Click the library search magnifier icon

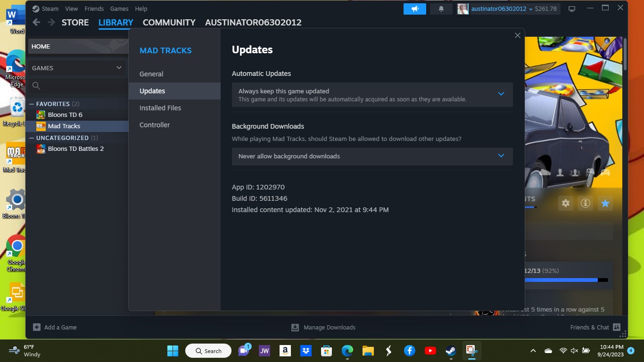(36, 85)
